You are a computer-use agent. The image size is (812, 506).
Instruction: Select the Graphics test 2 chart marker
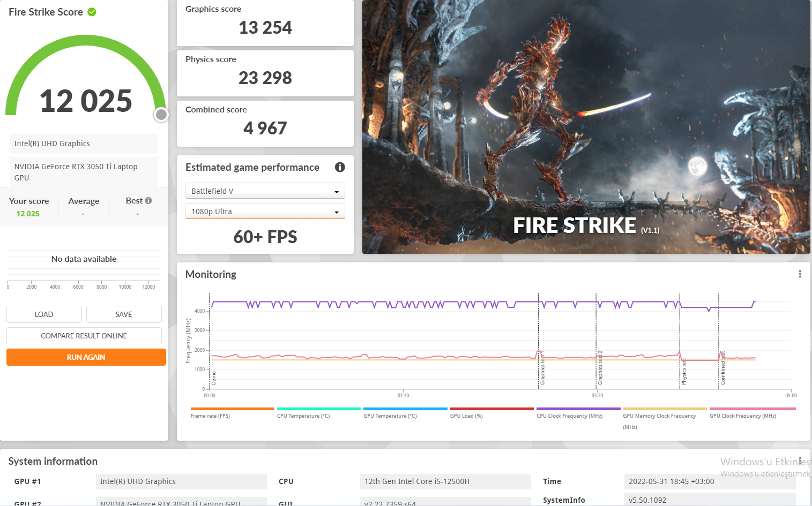click(600, 368)
